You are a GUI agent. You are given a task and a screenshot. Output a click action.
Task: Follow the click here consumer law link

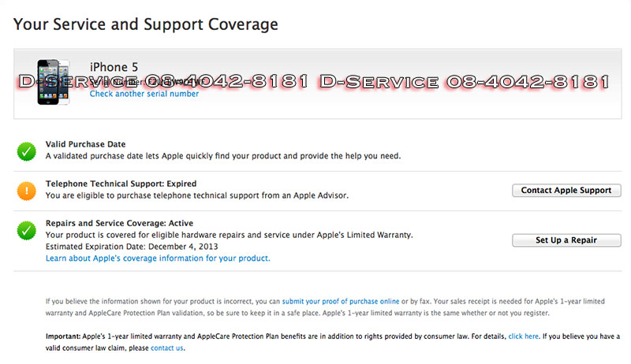(523, 336)
